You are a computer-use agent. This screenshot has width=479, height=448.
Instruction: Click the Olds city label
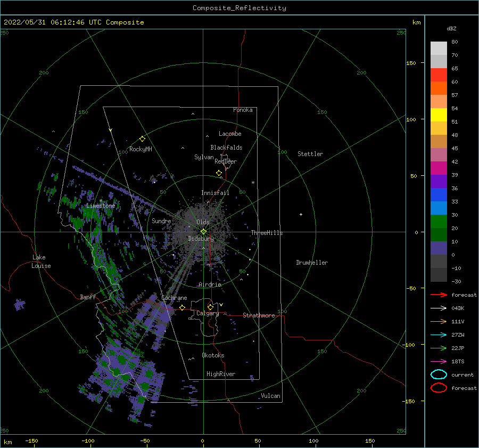click(203, 222)
